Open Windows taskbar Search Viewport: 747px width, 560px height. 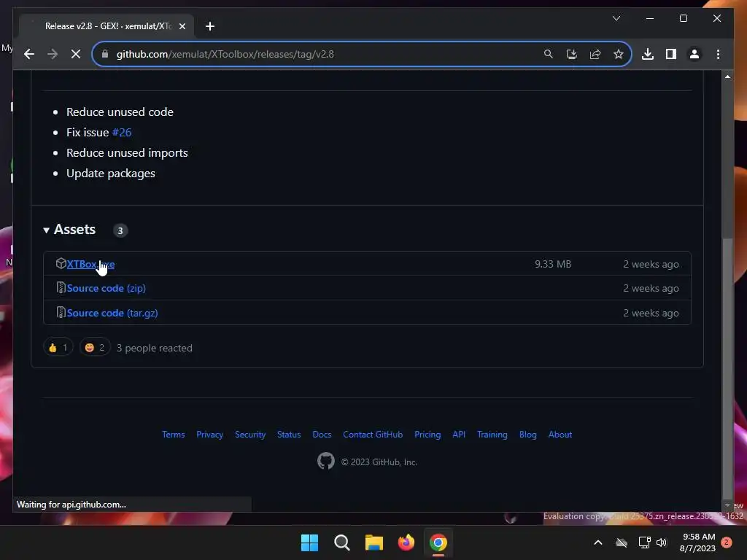point(341,542)
